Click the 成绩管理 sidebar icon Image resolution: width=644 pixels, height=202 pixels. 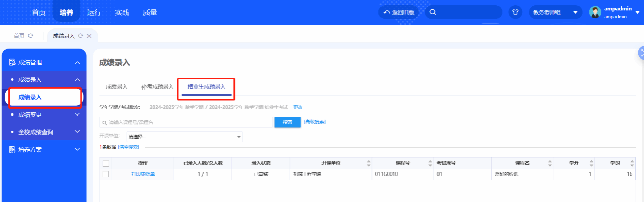pyautogui.click(x=12, y=62)
